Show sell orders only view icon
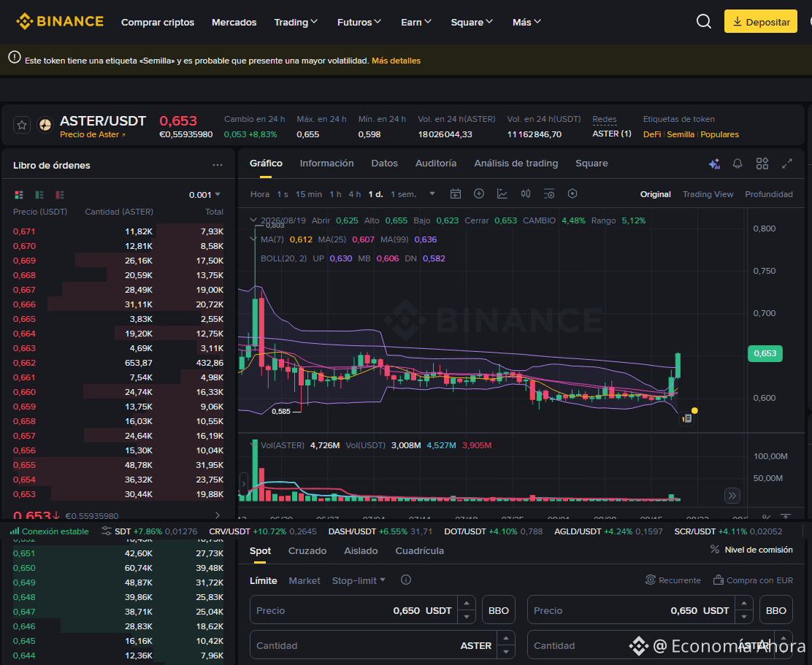812x665 pixels. coord(60,195)
